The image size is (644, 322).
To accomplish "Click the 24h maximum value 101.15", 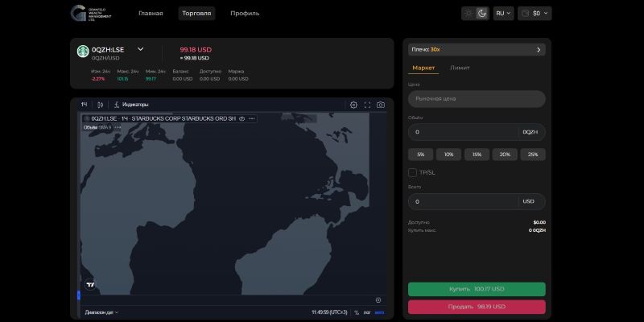I will pyautogui.click(x=122, y=79).
